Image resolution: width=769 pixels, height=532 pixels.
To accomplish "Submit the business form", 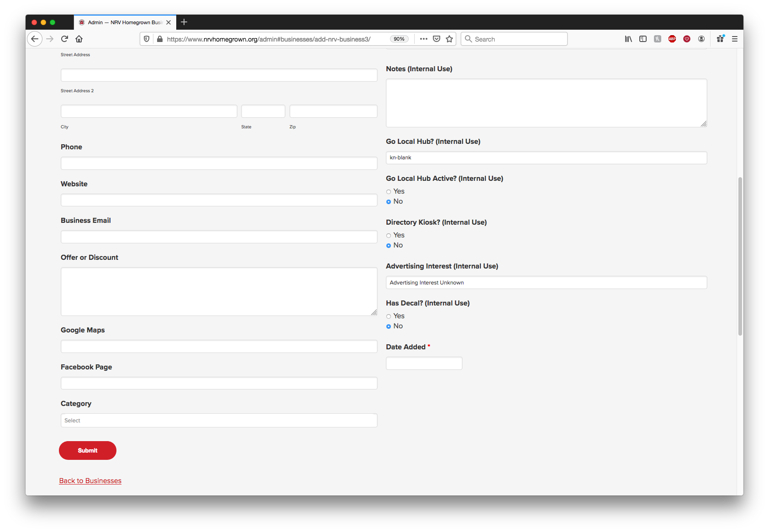I will (88, 450).
